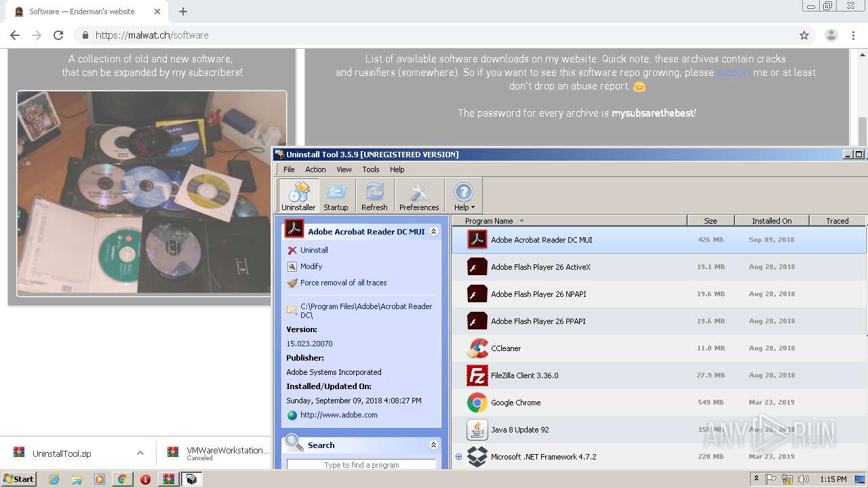Click the Sep 09, 2018 install date

click(772, 240)
